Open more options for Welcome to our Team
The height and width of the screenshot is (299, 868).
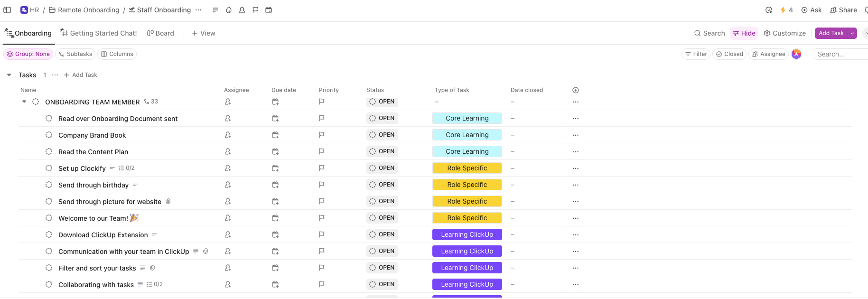click(x=575, y=218)
